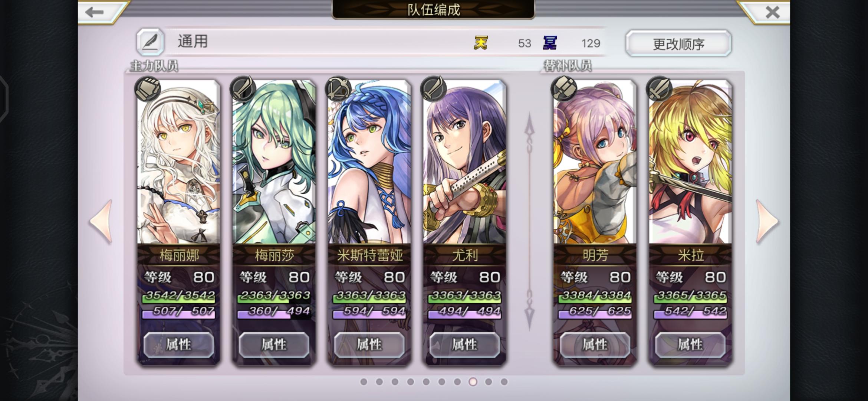Tap the sword weapon icon on 梅丽莎's card
This screenshot has width=868, height=401.
coord(243,89)
